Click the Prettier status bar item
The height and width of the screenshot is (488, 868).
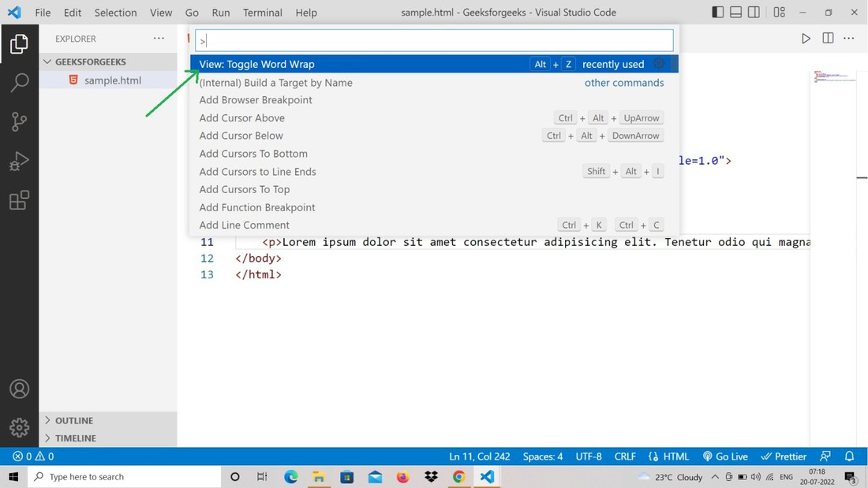coord(784,456)
